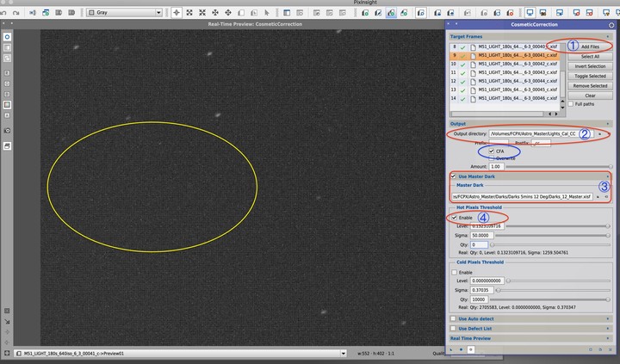620x364 pixels.
Task: Toggle the Use Master Dark checkbox
Action: click(453, 176)
